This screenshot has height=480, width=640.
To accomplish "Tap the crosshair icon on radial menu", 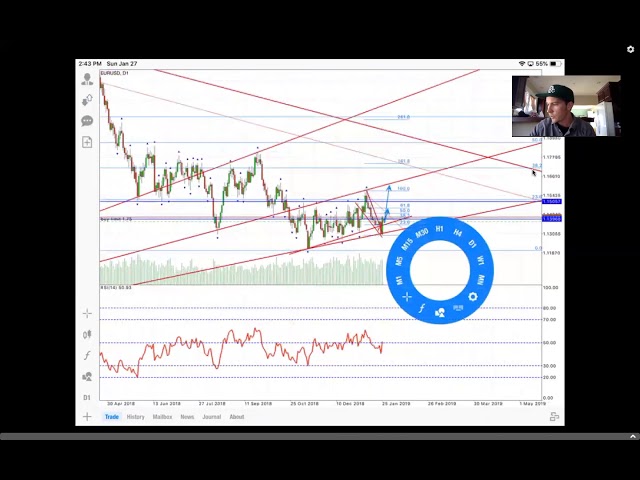I will (406, 297).
